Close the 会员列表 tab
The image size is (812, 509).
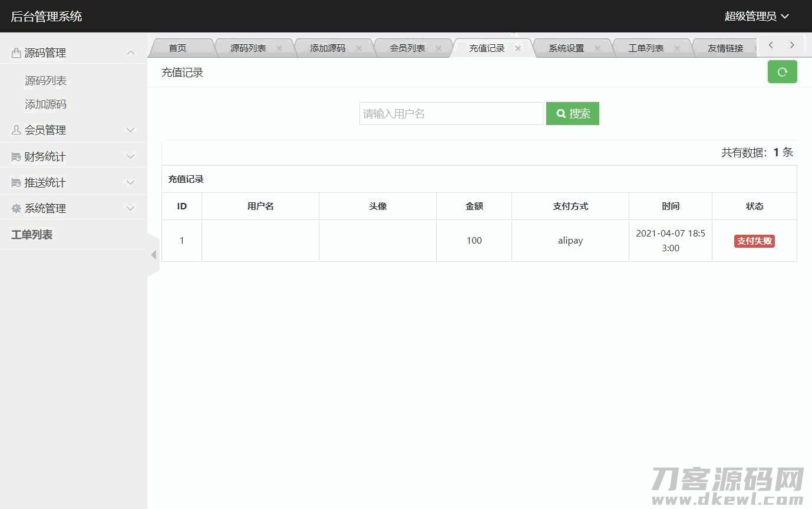[438, 48]
